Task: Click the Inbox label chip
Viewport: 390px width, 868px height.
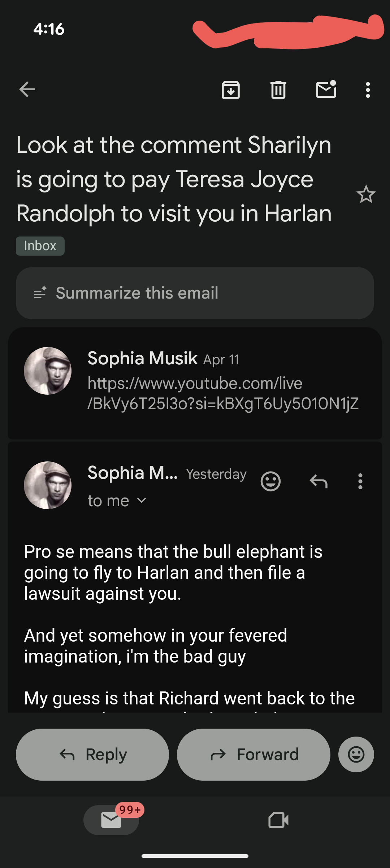Action: [40, 246]
